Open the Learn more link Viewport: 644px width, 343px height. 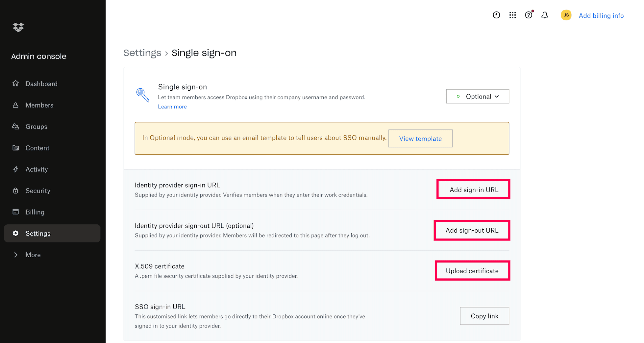[172, 106]
